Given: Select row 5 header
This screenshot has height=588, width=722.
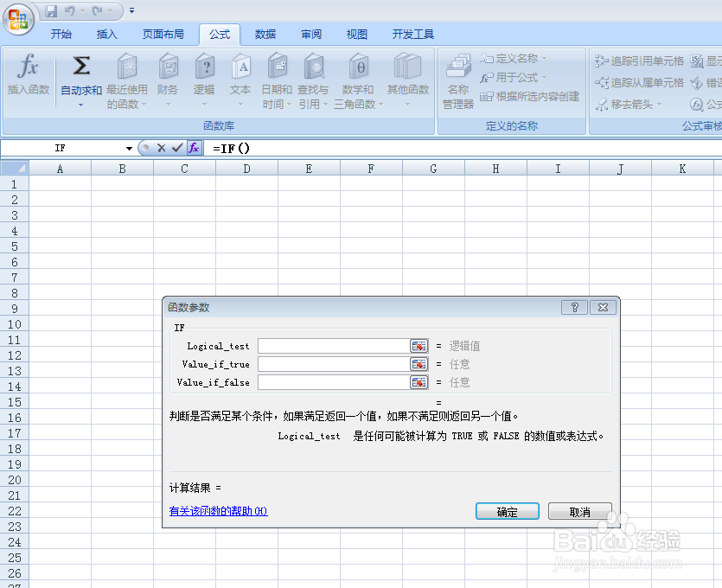Looking at the screenshot, I should 15,246.
